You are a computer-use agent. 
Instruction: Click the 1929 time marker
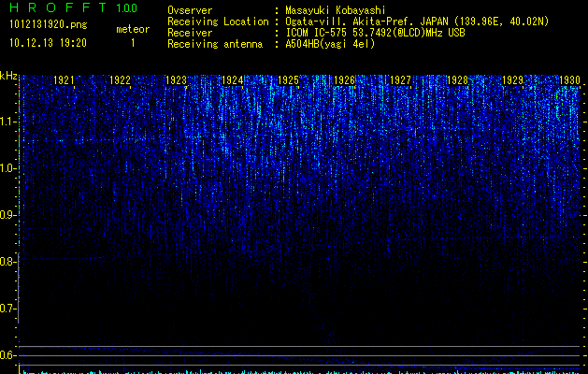tap(513, 80)
